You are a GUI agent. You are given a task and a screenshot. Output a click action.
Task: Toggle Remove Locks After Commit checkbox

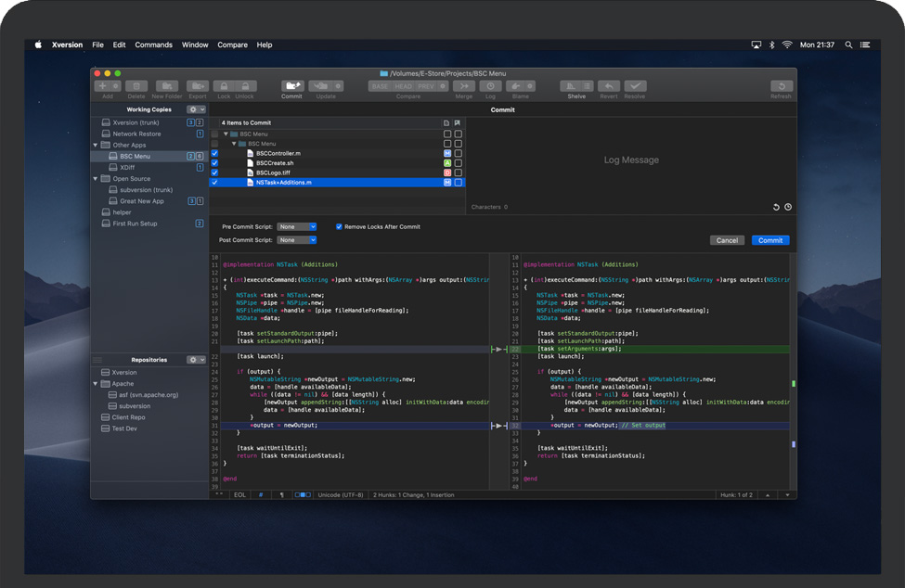[339, 226]
